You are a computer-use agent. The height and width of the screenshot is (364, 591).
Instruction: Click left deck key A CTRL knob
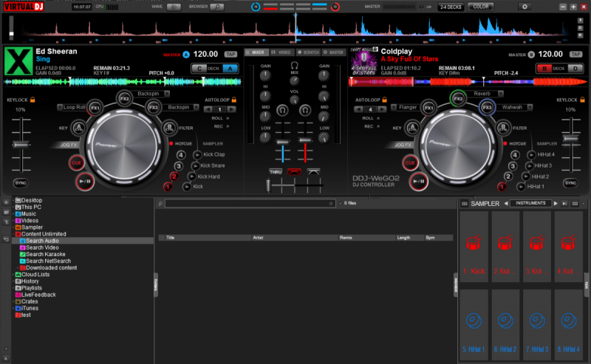tap(78, 128)
